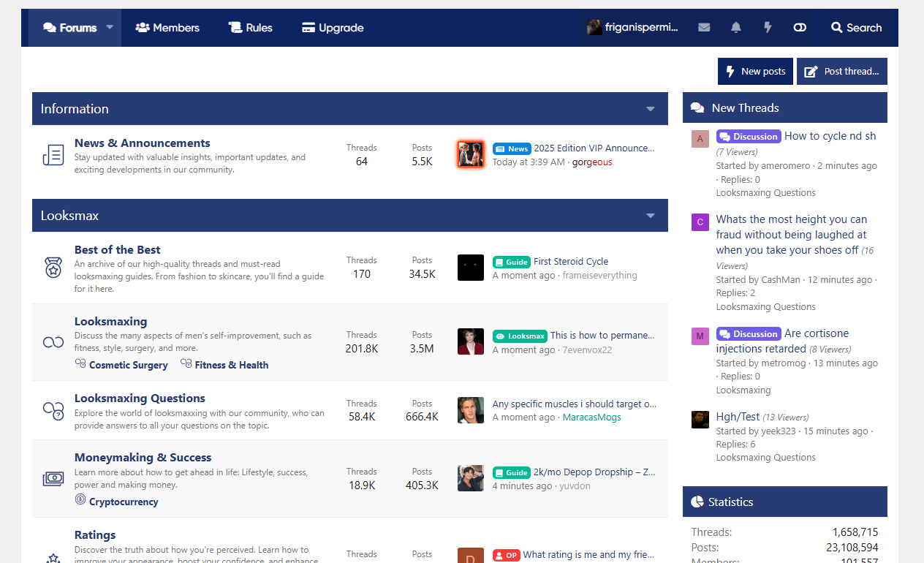This screenshot has height=563, width=924.
Task: Go to the Members page
Action: click(x=167, y=28)
